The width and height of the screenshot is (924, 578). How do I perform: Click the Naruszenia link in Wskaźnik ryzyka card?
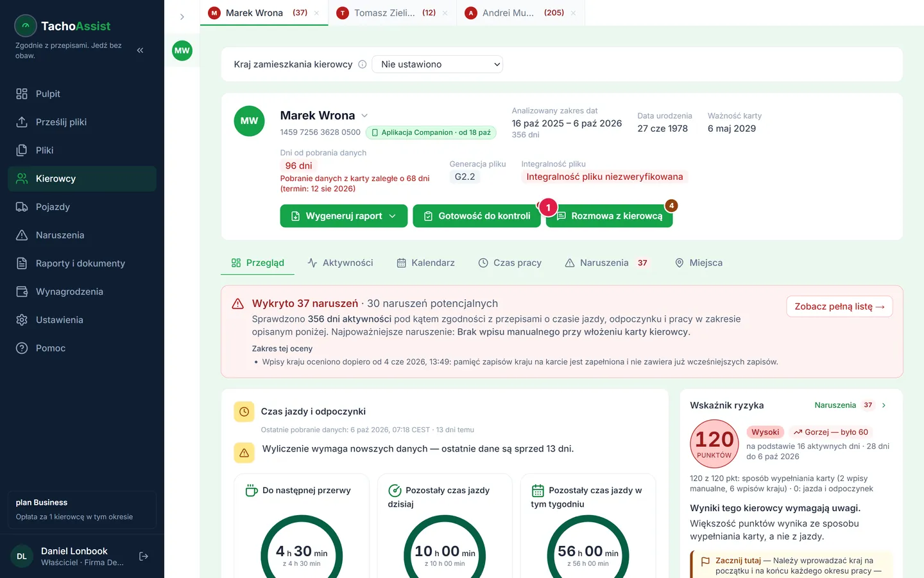835,405
